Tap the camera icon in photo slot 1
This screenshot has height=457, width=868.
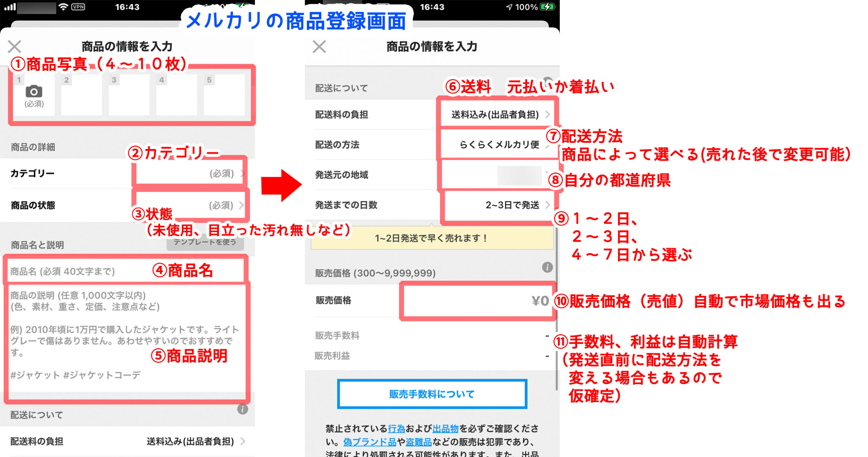[x=34, y=91]
